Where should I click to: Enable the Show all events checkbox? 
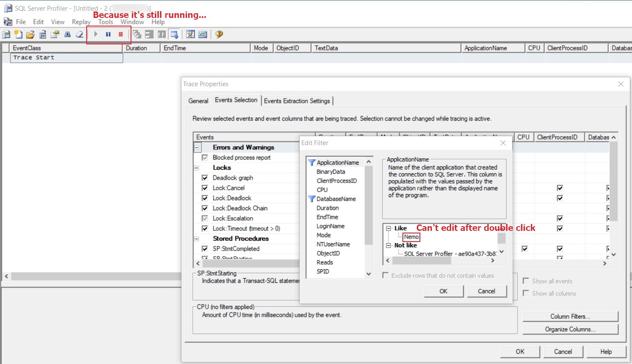[526, 281]
